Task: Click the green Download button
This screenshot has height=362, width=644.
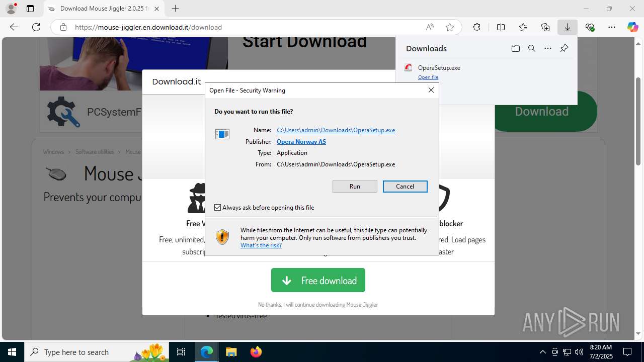Action: point(541,112)
